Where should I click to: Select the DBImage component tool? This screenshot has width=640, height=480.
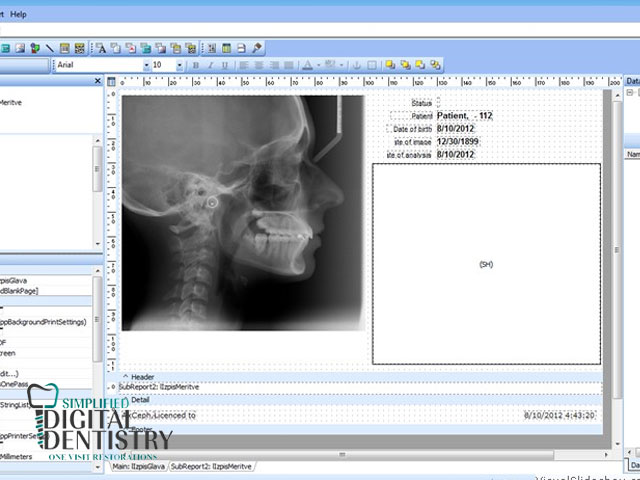161,49
